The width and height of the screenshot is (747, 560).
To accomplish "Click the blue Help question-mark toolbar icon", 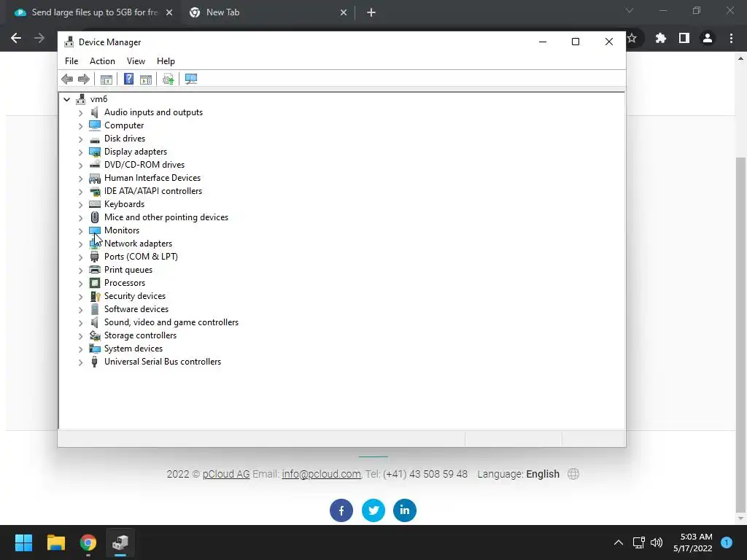I will [128, 79].
